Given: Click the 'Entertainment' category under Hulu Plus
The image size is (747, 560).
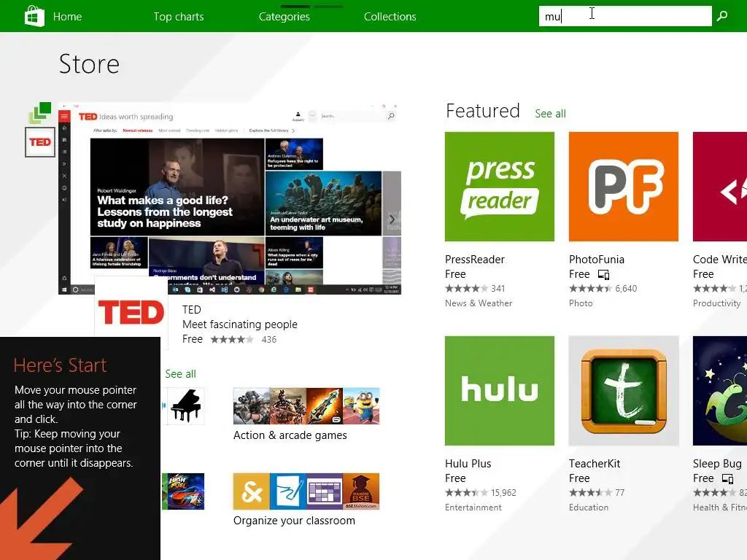Looking at the screenshot, I should 473,507.
